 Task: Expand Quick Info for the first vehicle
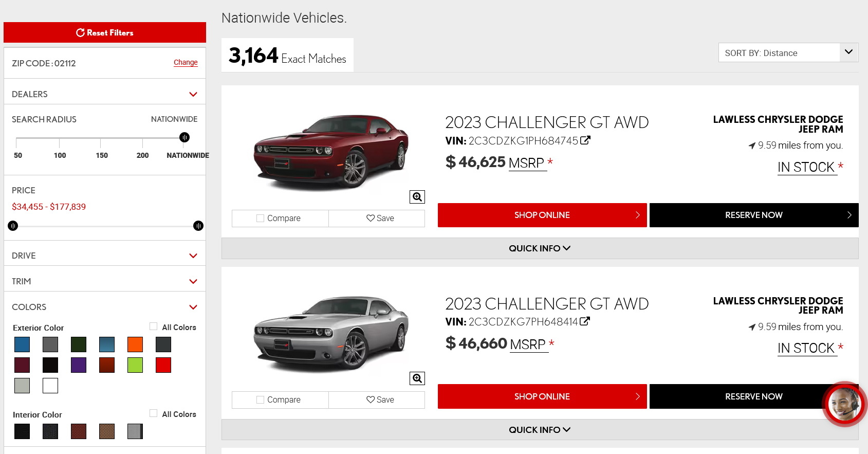click(540, 248)
